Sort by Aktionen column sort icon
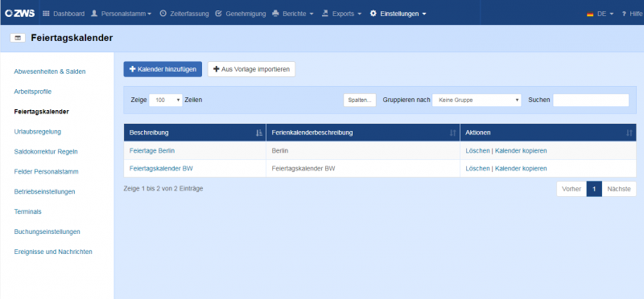The height and width of the screenshot is (299, 644). [x=630, y=133]
